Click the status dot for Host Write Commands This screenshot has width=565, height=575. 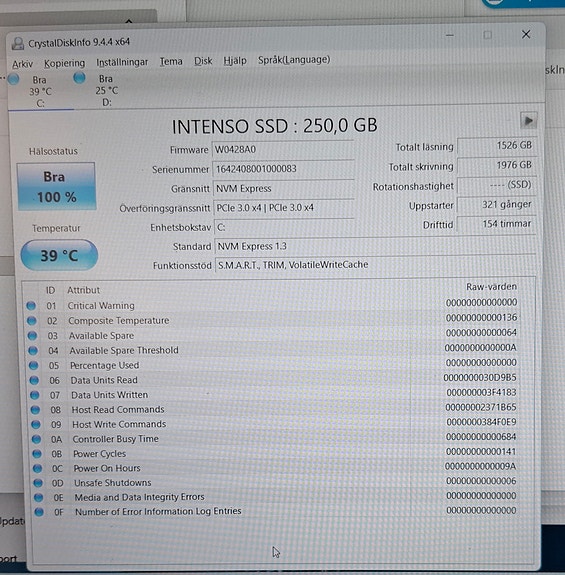coord(36,424)
